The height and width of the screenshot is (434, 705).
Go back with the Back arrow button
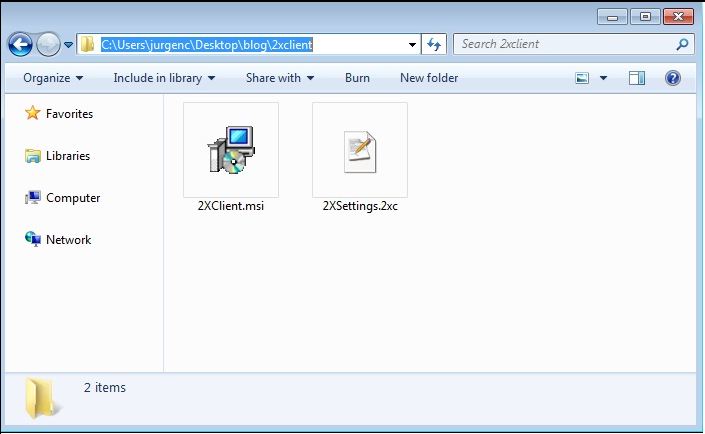[20, 45]
